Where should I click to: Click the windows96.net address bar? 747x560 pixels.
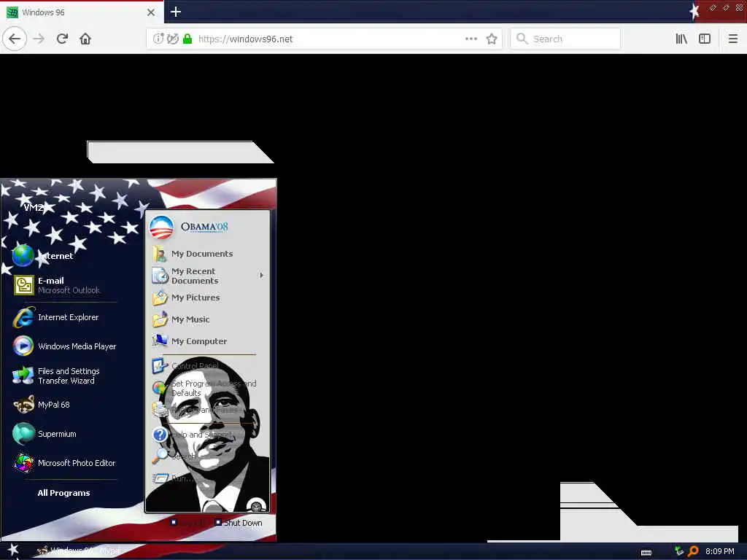324,39
